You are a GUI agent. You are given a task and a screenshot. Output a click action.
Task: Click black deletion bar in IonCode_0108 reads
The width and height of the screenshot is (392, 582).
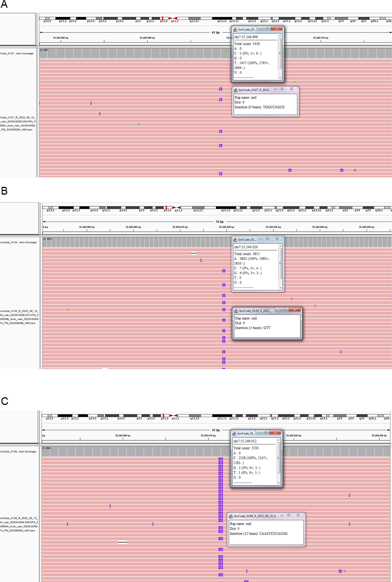coord(122,542)
